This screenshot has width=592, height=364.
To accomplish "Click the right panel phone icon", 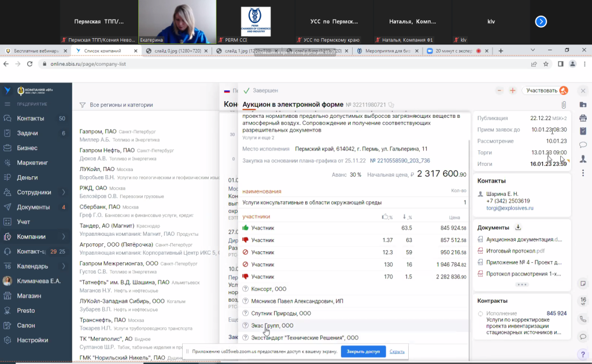I will pyautogui.click(x=583, y=319).
